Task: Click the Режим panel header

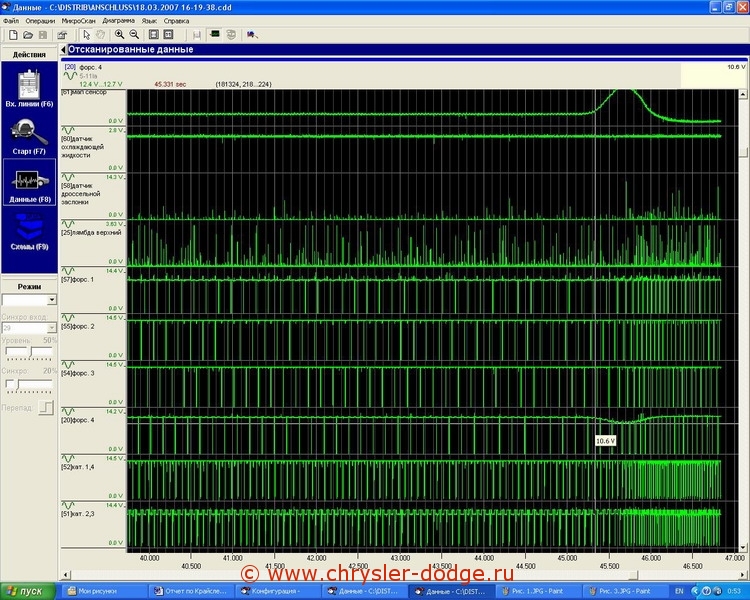Action: 29,287
